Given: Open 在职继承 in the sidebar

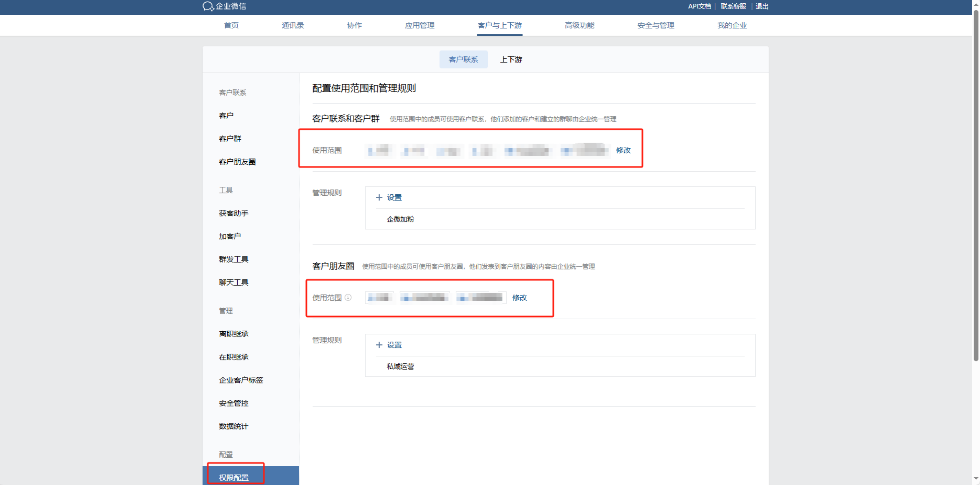Looking at the screenshot, I should (x=234, y=357).
